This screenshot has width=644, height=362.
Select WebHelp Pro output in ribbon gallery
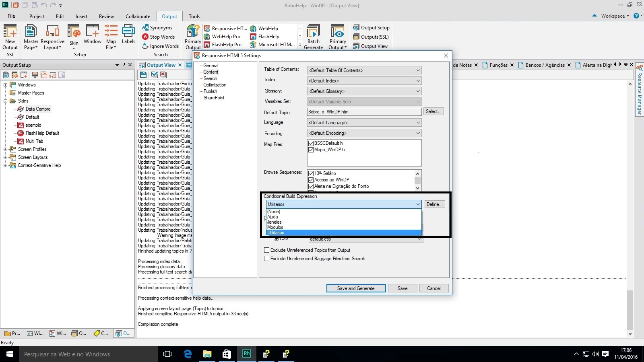pyautogui.click(x=222, y=37)
